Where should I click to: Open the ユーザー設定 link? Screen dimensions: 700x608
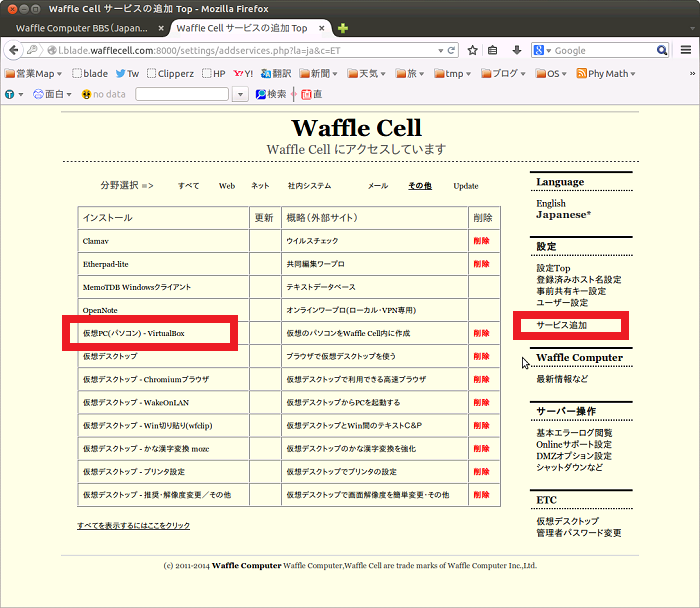[x=562, y=303]
